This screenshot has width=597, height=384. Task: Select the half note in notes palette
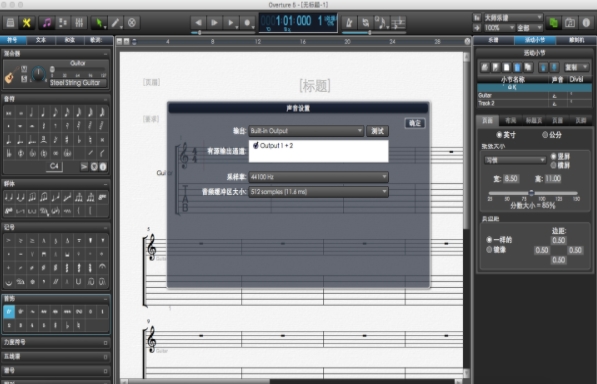pyautogui.click(x=32, y=113)
